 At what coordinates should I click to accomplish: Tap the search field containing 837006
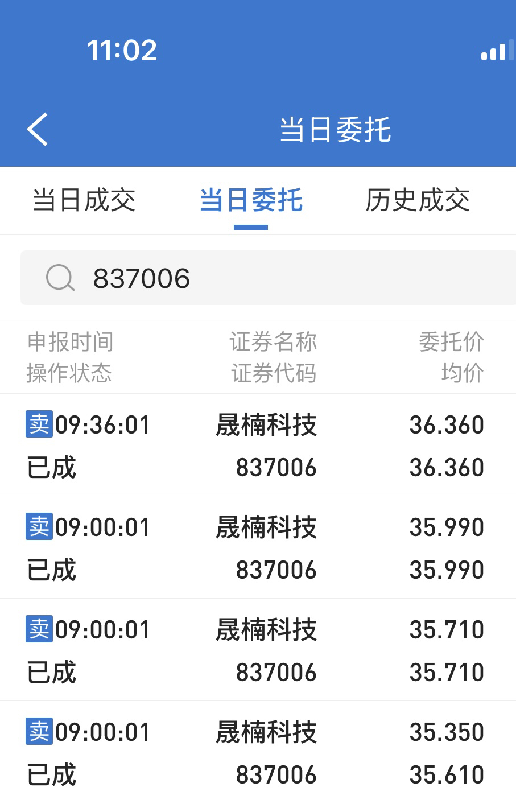click(268, 278)
